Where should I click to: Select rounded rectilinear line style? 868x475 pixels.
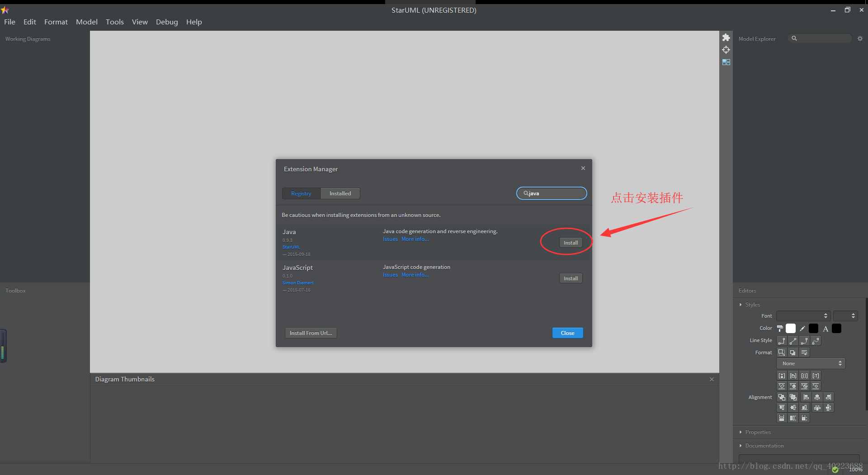804,341
